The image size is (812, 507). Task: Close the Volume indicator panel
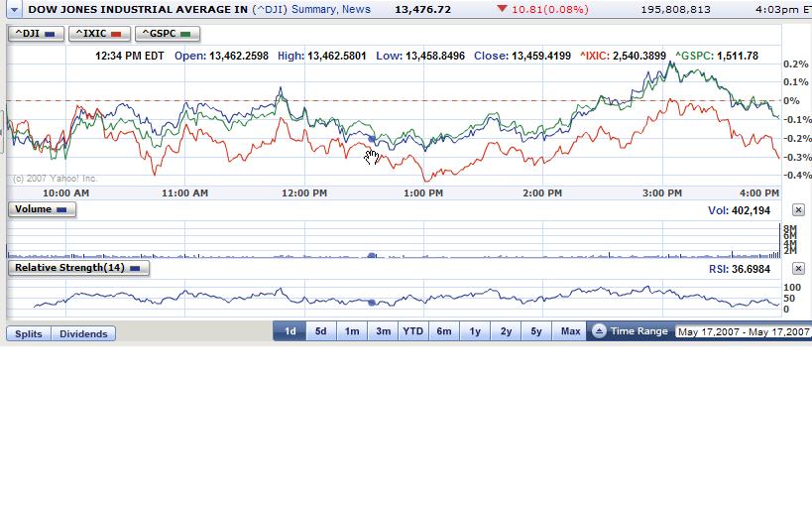tap(798, 210)
